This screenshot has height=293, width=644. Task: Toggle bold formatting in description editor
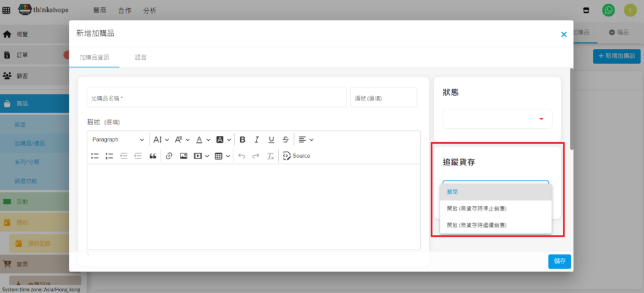pyautogui.click(x=242, y=140)
